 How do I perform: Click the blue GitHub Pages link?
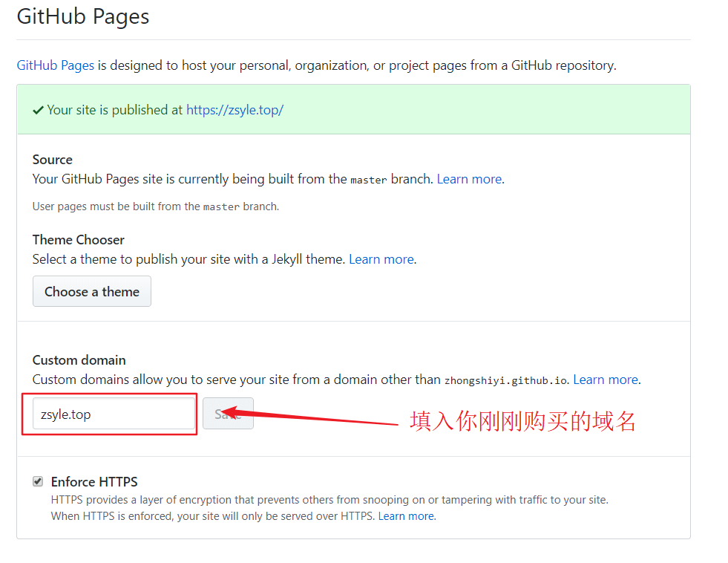pyautogui.click(x=56, y=65)
